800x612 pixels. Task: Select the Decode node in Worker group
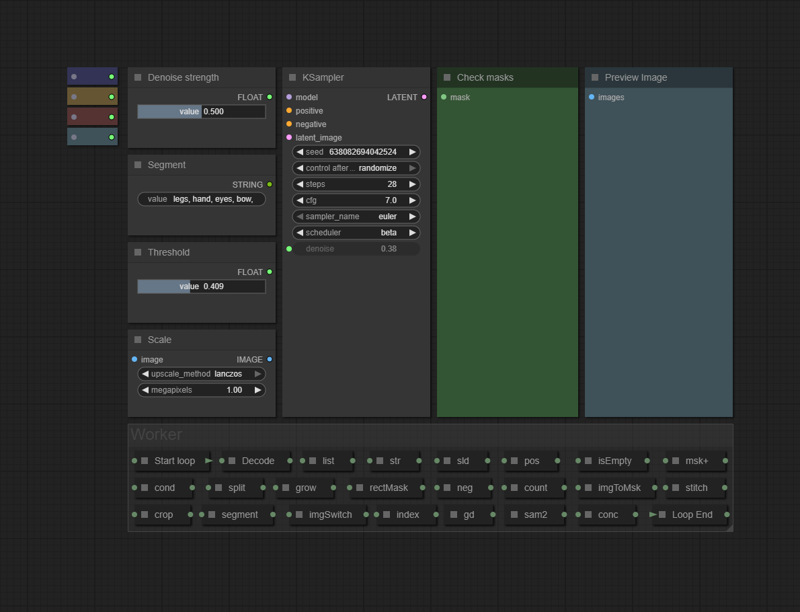258,461
